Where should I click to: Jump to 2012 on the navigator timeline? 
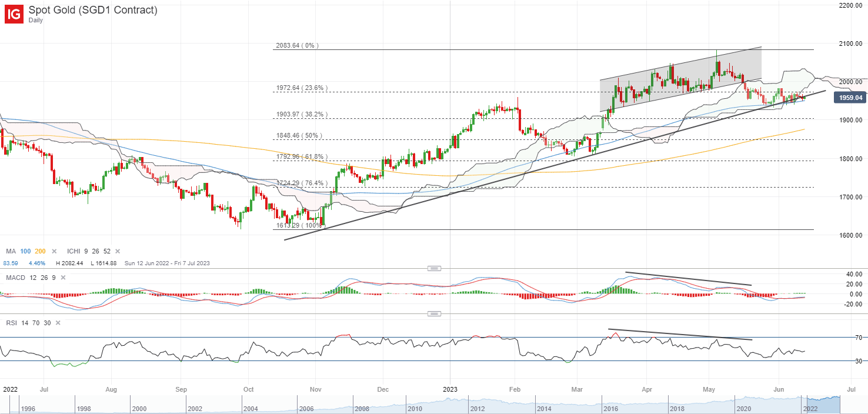point(477,408)
